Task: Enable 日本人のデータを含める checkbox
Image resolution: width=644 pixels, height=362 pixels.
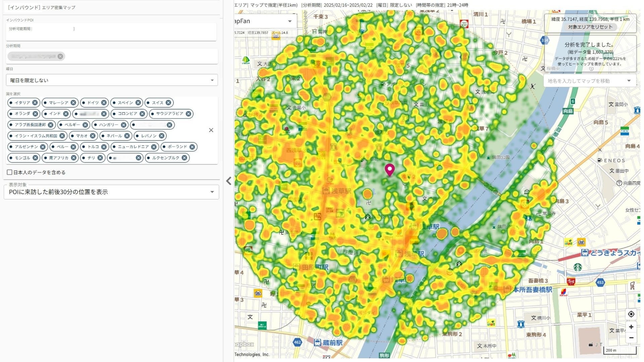Action: pos(10,172)
